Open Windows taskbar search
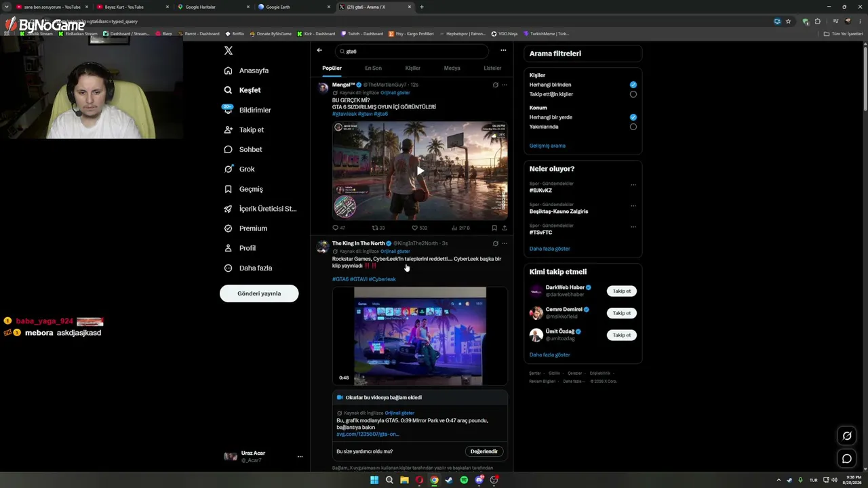Image resolution: width=868 pixels, height=488 pixels. click(389, 480)
